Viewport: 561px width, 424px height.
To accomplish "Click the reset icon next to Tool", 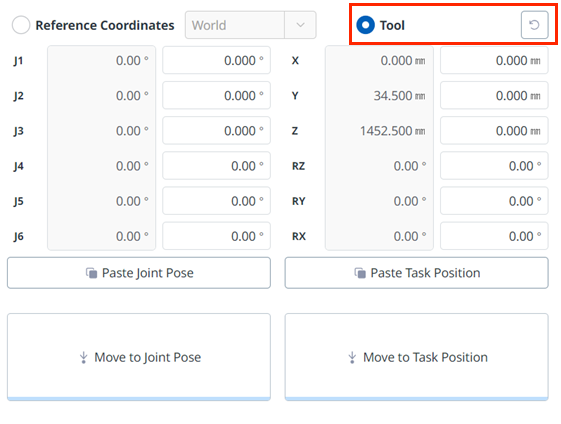I will click(x=534, y=25).
